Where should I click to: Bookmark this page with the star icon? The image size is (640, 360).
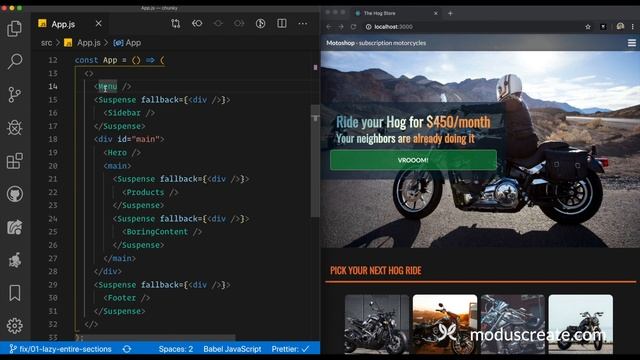pos(588,27)
